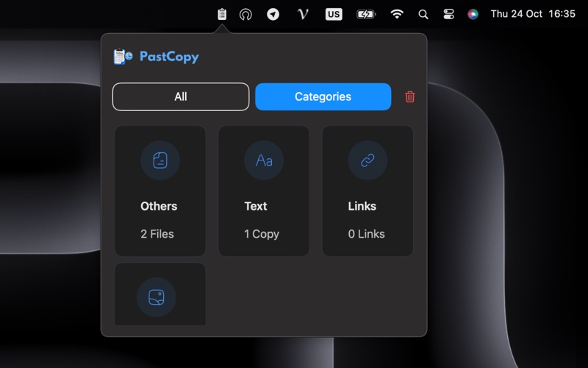The image size is (588, 368).
Task: Click the V-shaped menu bar icon
Action: click(303, 14)
